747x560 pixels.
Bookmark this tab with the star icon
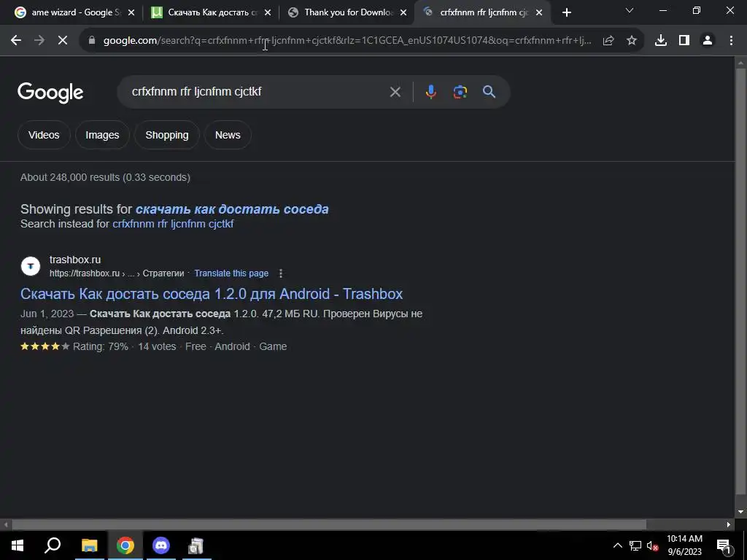tap(632, 41)
